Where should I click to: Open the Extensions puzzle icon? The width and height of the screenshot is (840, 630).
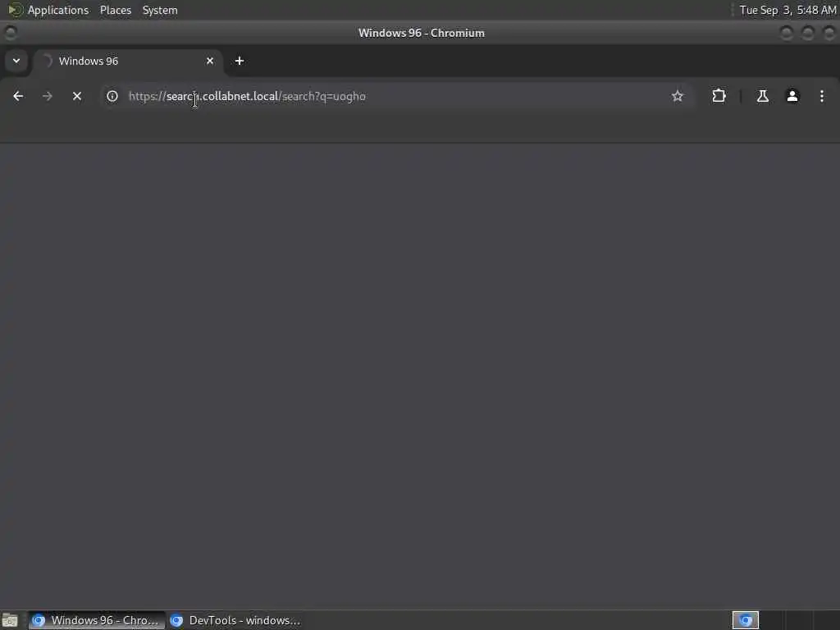(x=719, y=96)
